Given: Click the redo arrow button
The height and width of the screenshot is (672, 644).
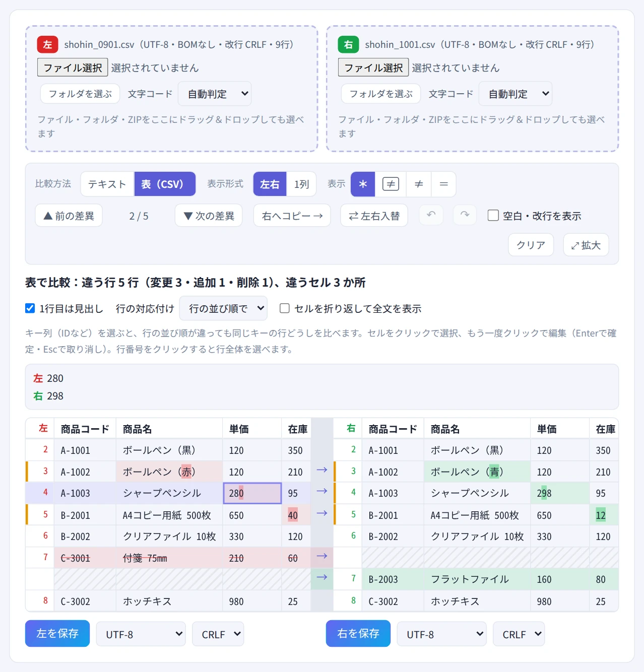Looking at the screenshot, I should [465, 215].
